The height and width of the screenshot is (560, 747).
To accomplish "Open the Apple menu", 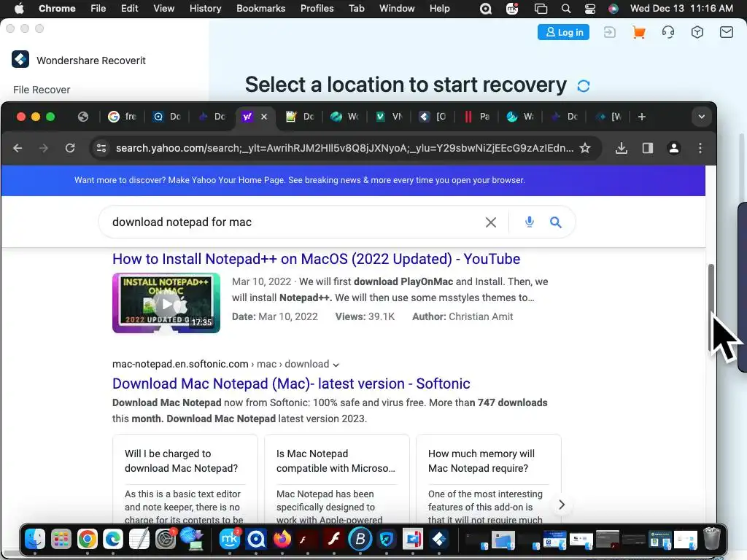I will [18, 9].
